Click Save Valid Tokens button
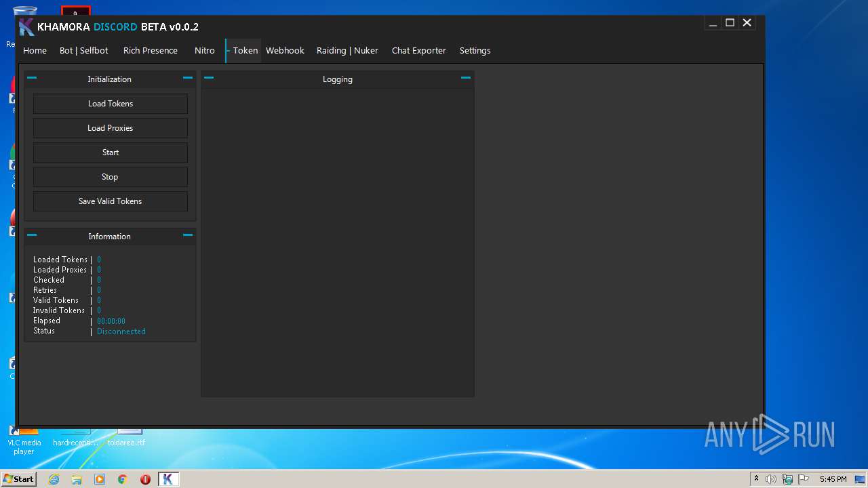The image size is (868, 488). pyautogui.click(x=111, y=201)
